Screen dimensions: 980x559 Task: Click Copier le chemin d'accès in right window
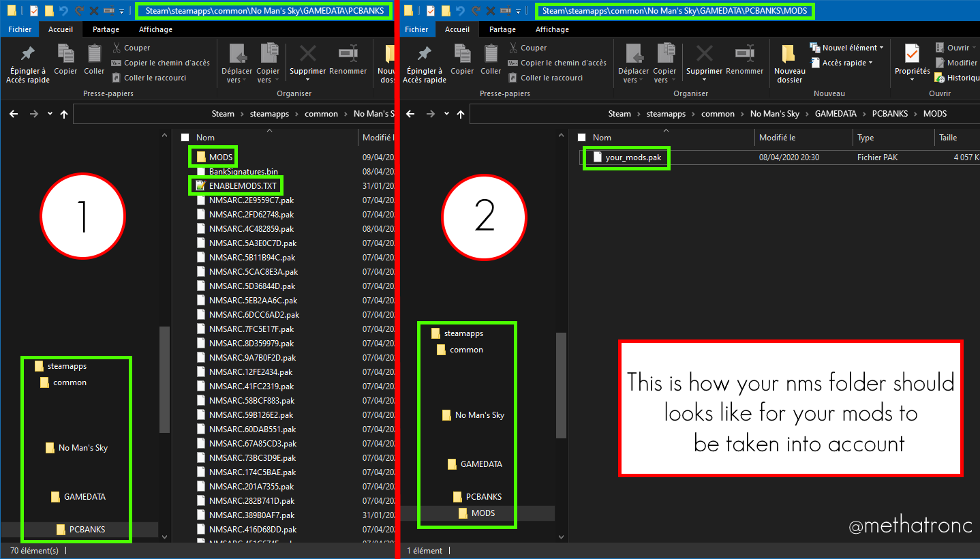(557, 63)
